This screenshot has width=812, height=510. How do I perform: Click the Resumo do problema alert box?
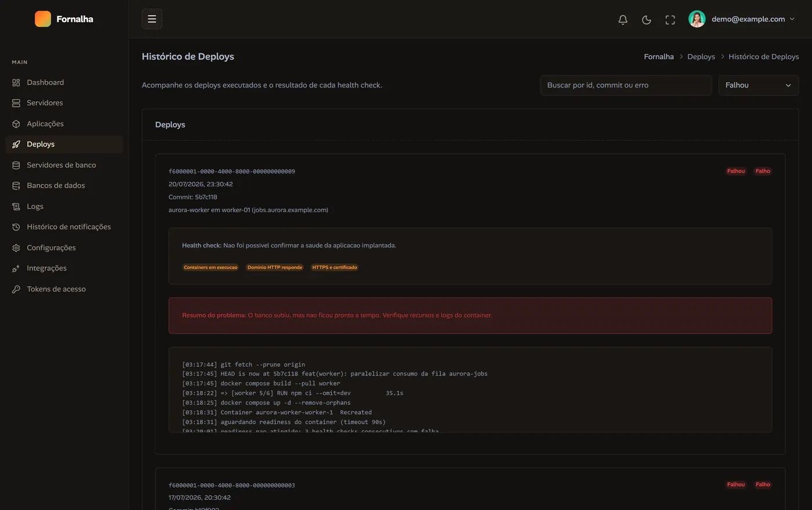tap(470, 315)
